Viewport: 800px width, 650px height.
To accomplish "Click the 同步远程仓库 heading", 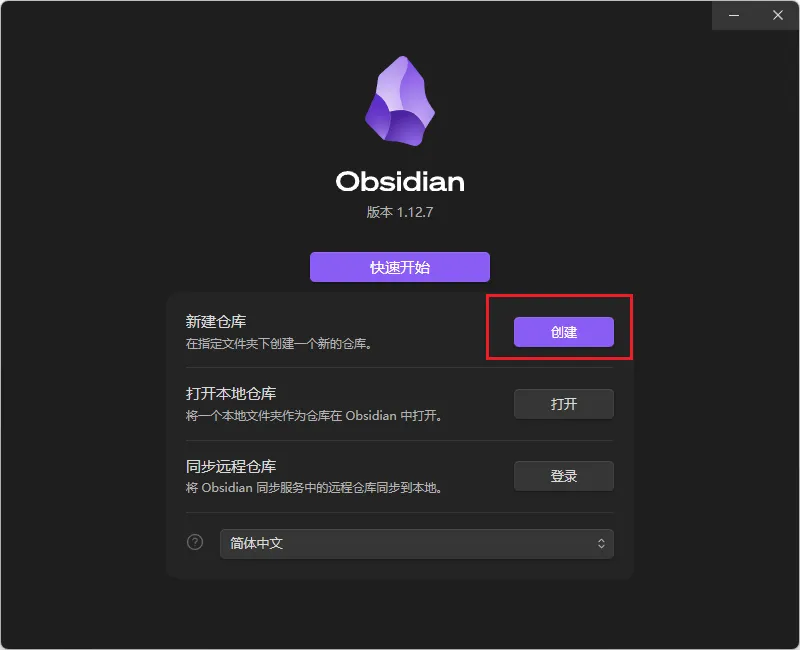I will (231, 466).
